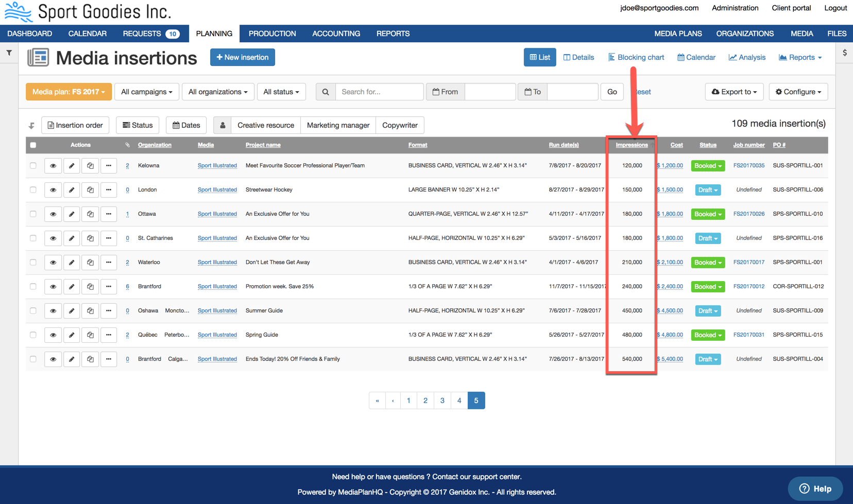Click the person icon beside Creative resource
The image size is (853, 504).
(x=223, y=125)
